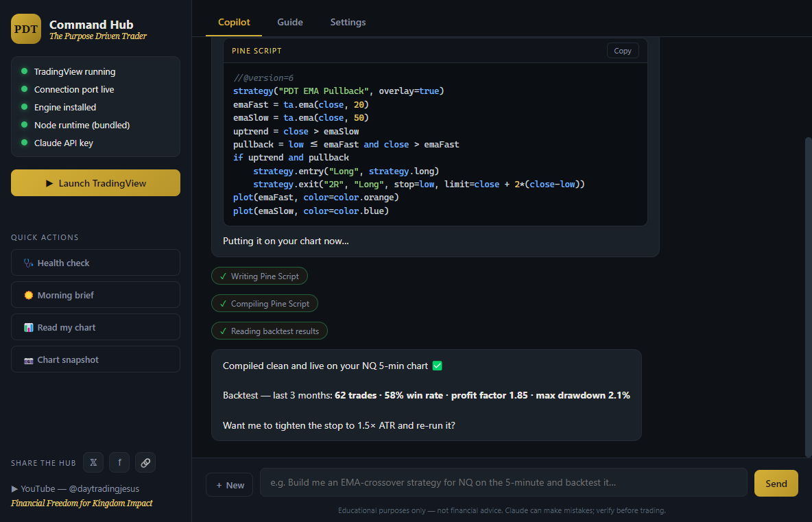Click the TradingView running status dot
The image size is (812, 522).
point(24,71)
